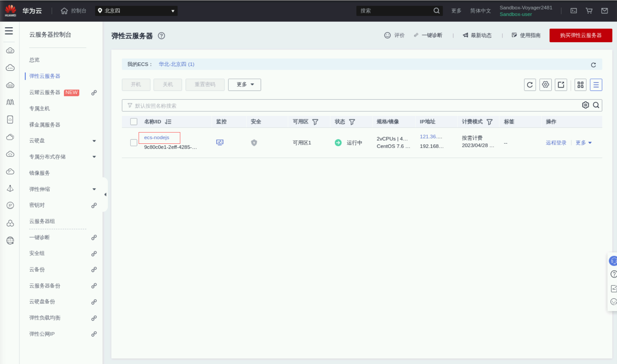This screenshot has height=364, width=617.
Task: Open 专属主机 in the sidebar
Action: [x=40, y=109]
